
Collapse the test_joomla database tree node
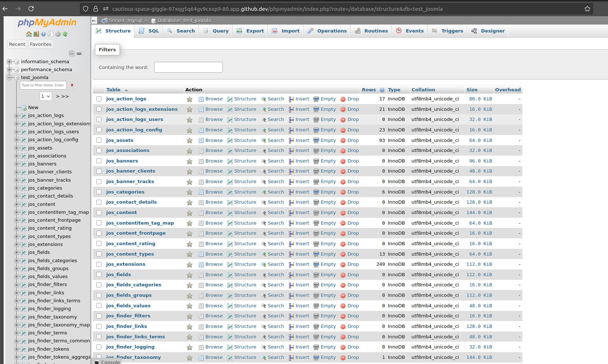pos(10,77)
